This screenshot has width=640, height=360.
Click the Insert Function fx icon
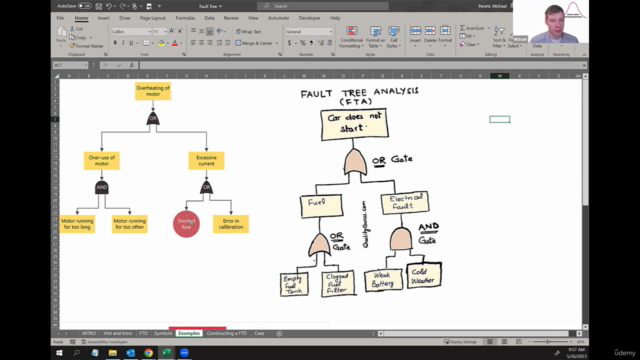tap(131, 65)
